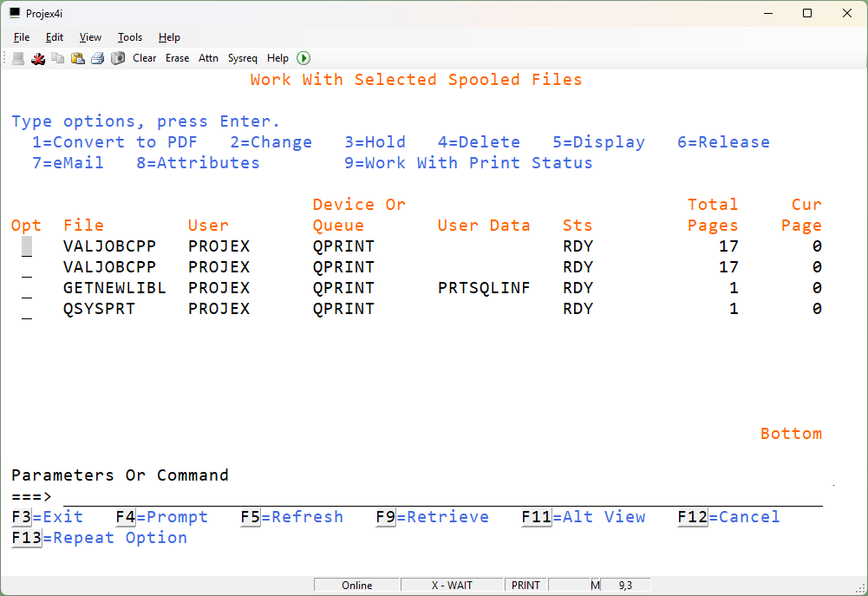The height and width of the screenshot is (596, 868).
Task: Click the 4=Delete option text
Action: pos(479,142)
